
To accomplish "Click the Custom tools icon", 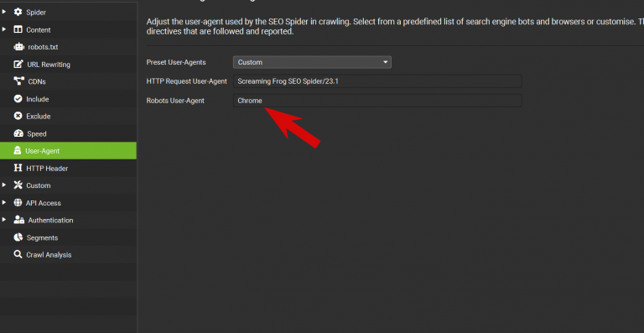I will coord(18,185).
